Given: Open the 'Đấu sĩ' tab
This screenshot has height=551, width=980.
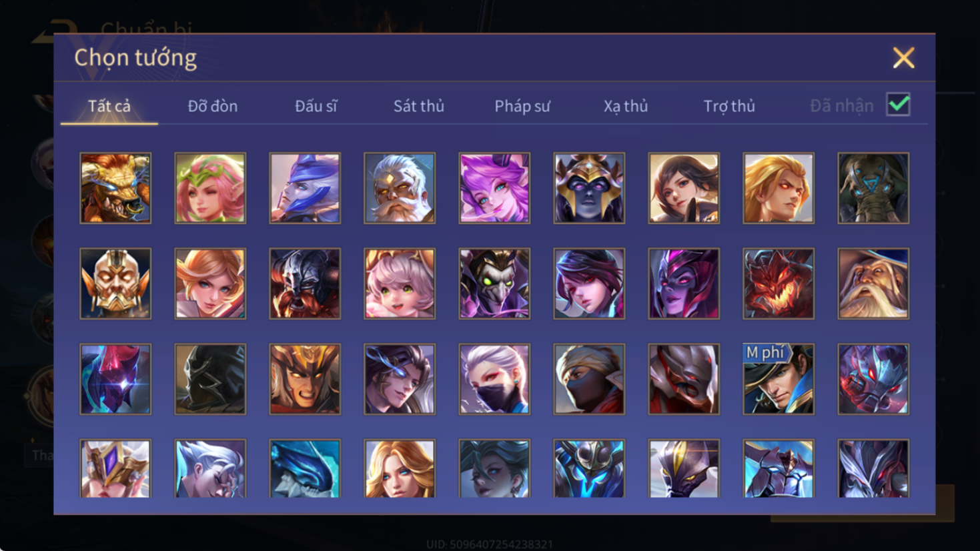Looking at the screenshot, I should 316,106.
